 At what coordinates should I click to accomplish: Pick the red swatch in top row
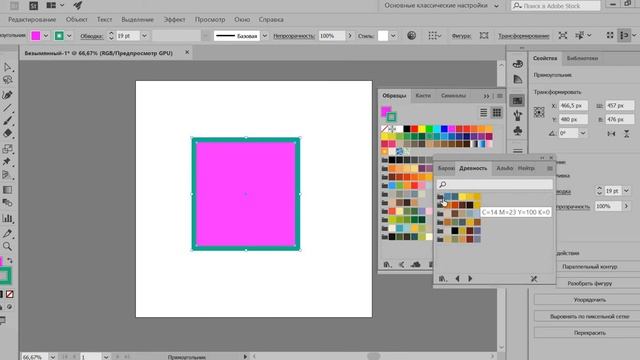414,129
